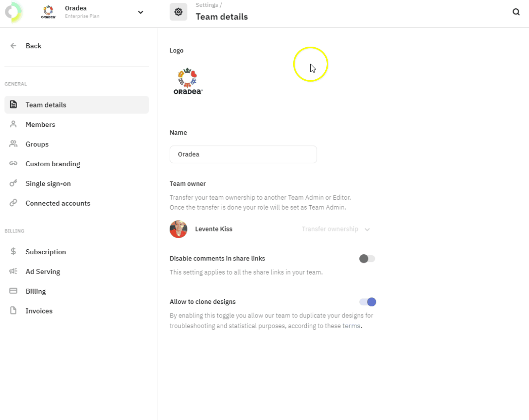Click the Subscription dollar icon
The image size is (529, 420).
point(13,251)
